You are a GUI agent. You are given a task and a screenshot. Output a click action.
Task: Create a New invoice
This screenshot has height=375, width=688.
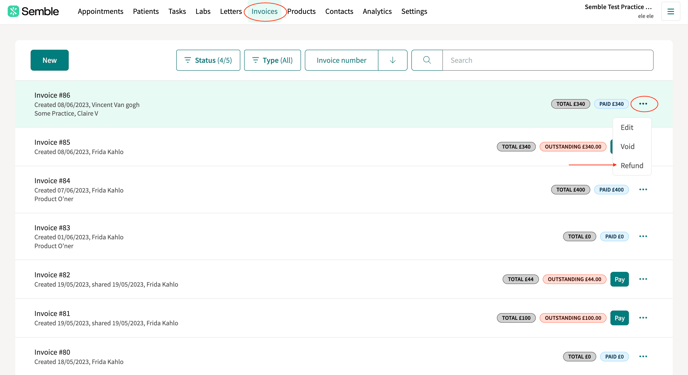(50, 60)
